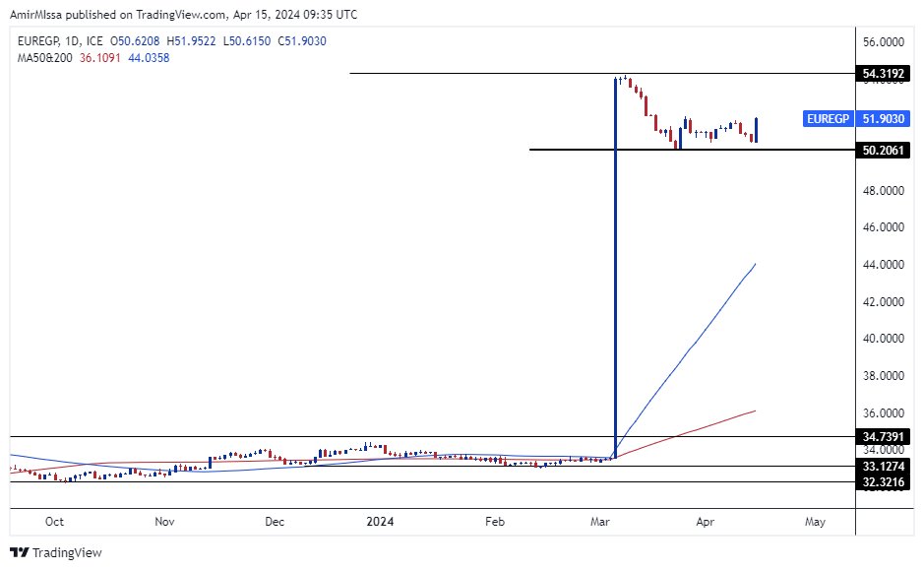Image resolution: width=924 pixels, height=570 pixels.
Task: Click the Feb label on time axis
Action: [x=495, y=522]
